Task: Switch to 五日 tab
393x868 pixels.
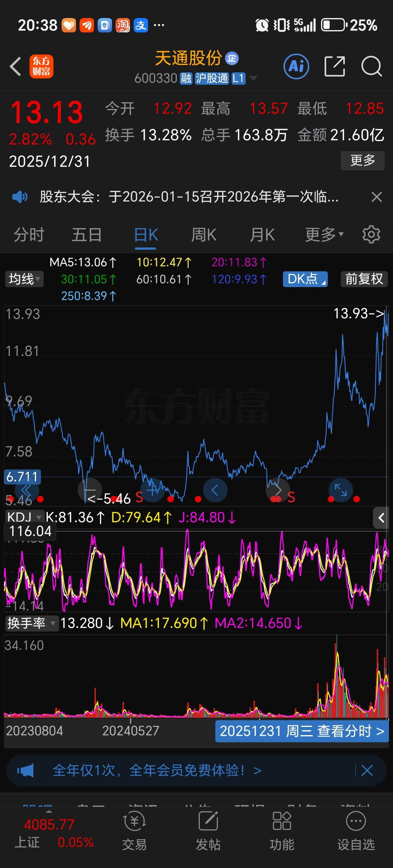Action: click(86, 235)
